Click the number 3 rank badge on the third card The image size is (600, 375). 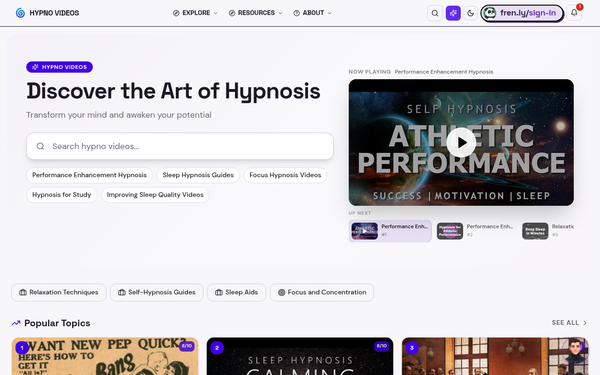point(412,348)
